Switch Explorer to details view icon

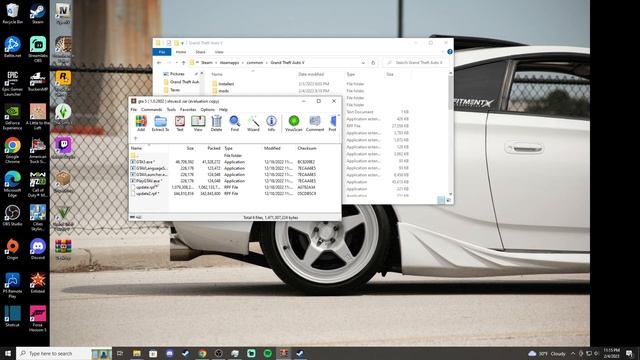pyautogui.click(x=441, y=200)
